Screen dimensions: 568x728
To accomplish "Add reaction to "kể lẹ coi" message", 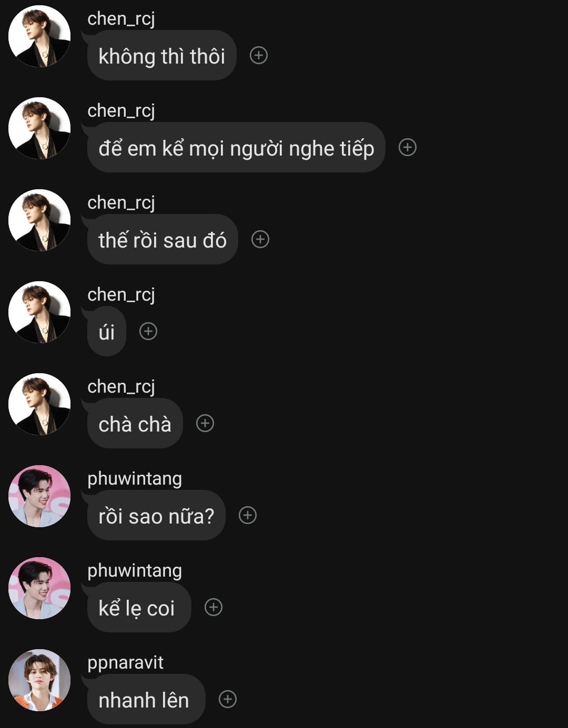I will pyautogui.click(x=214, y=607).
